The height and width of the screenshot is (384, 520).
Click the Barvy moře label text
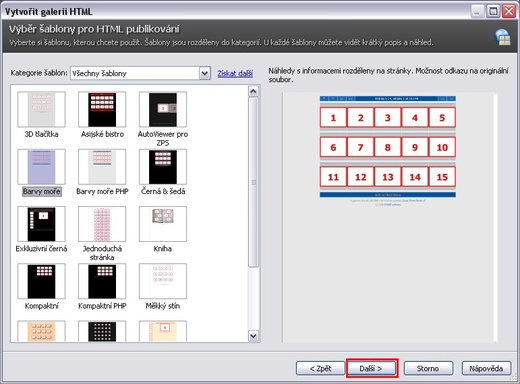42,191
